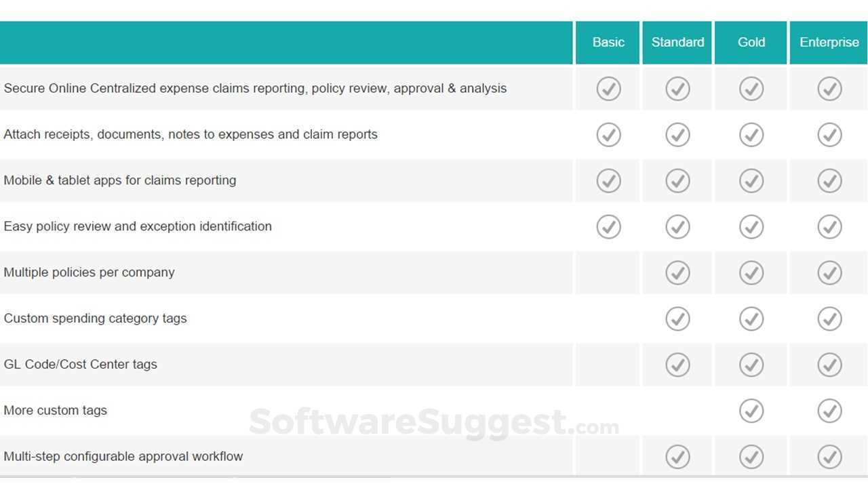The height and width of the screenshot is (488, 868).
Task: Select the Gold checkmark for GL Code tags
Action: pyautogui.click(x=751, y=365)
